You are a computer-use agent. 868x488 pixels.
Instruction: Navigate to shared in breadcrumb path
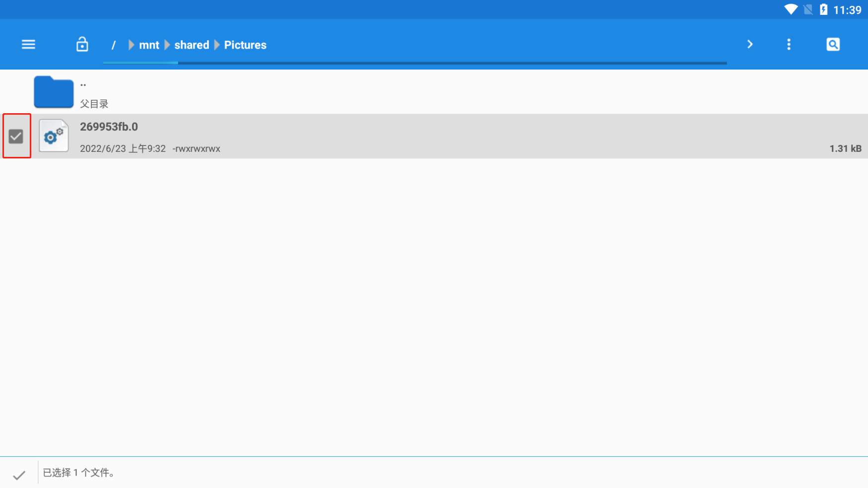[192, 45]
